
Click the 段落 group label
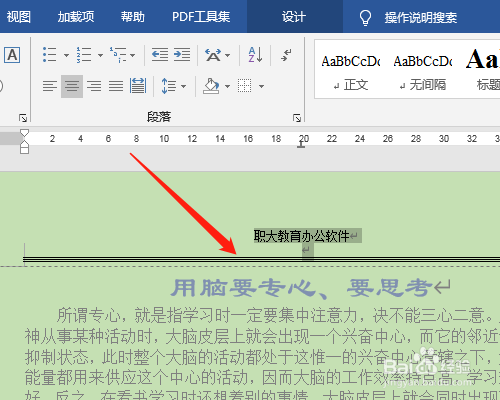[x=159, y=117]
